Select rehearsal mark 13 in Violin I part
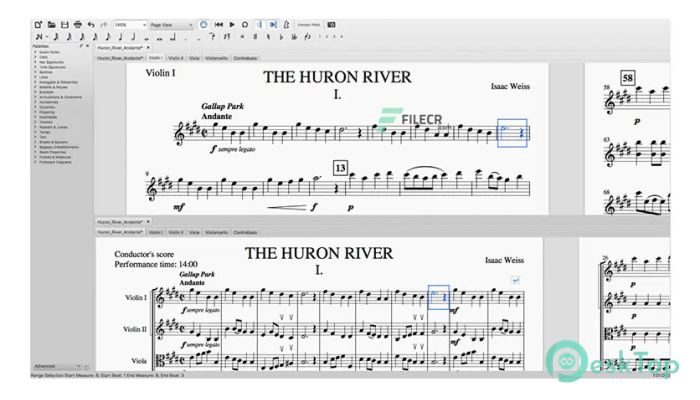 pos(340,168)
